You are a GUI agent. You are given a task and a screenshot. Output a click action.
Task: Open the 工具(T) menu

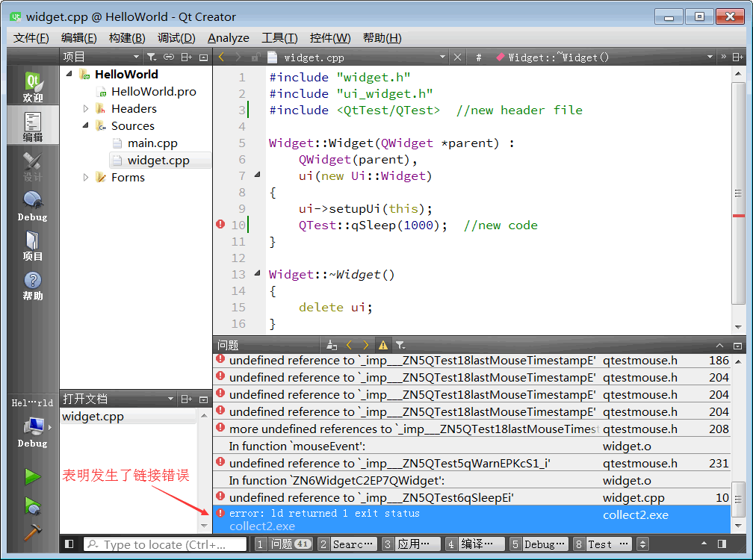(279, 38)
